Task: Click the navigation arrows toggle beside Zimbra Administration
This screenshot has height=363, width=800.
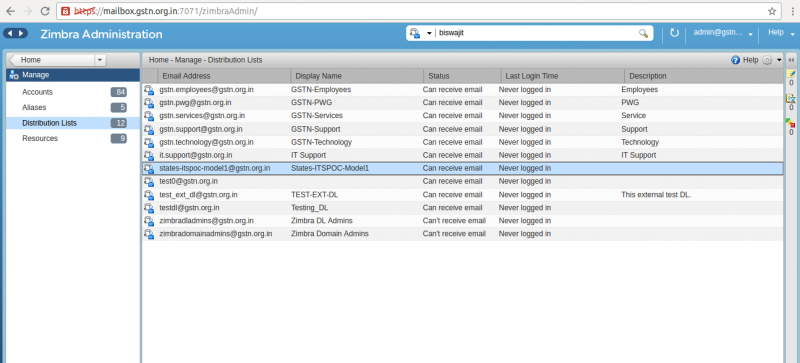Action: [x=15, y=33]
